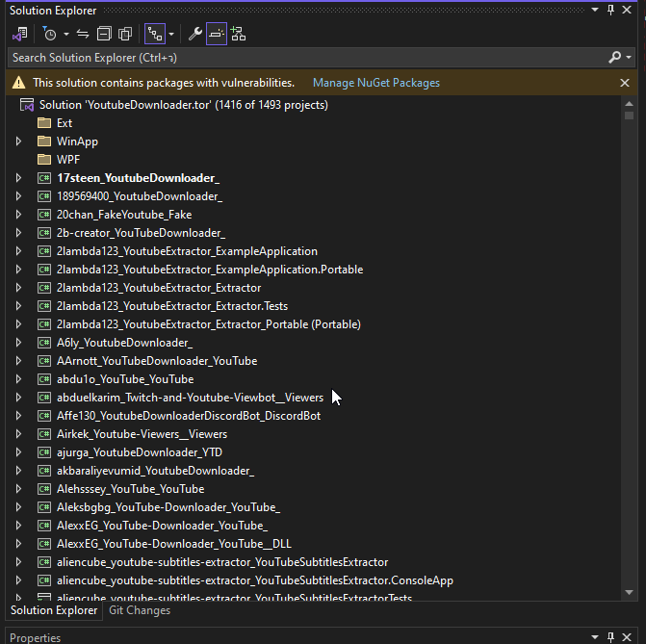Toggle Preview Selected Items button

(x=217, y=34)
